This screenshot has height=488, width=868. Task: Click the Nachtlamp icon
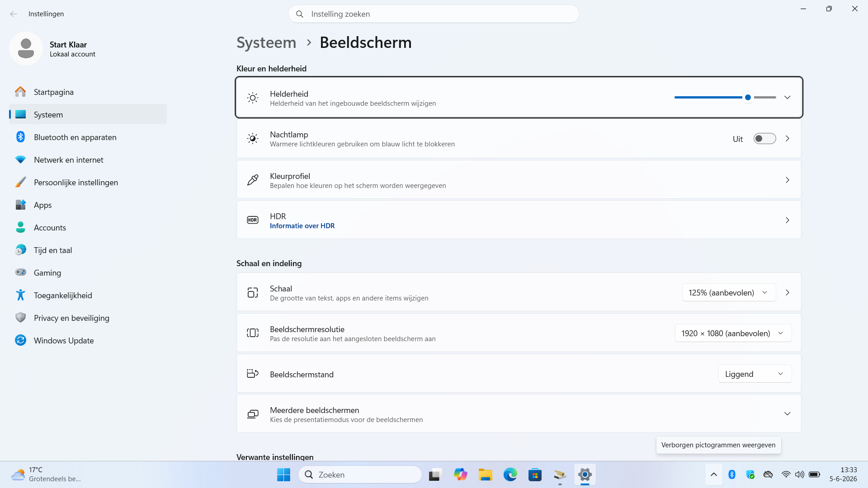(x=253, y=139)
